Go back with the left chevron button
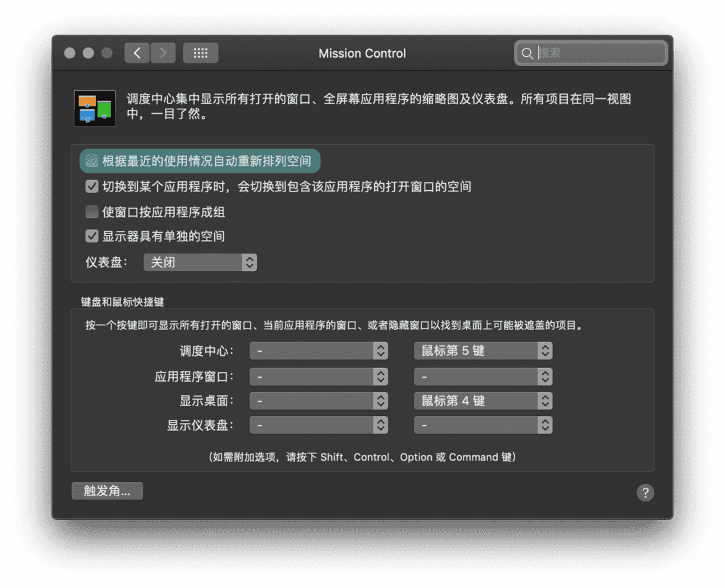The image size is (725, 588). 137,53
